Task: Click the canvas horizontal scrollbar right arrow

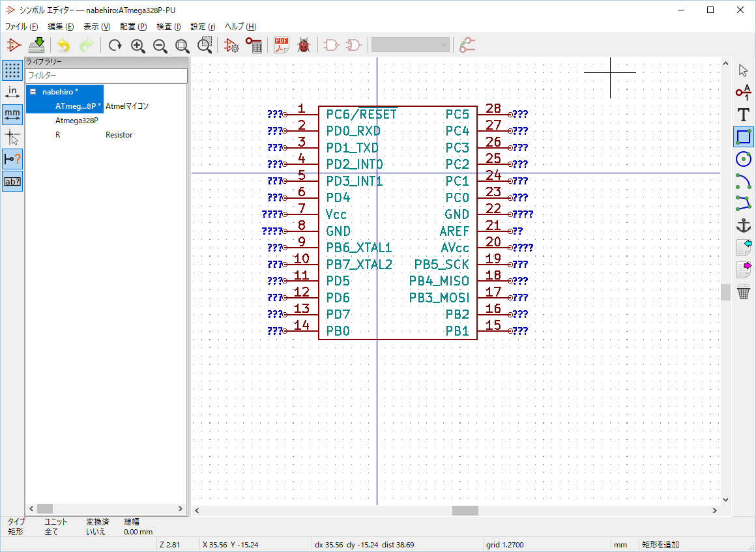Action: click(714, 510)
